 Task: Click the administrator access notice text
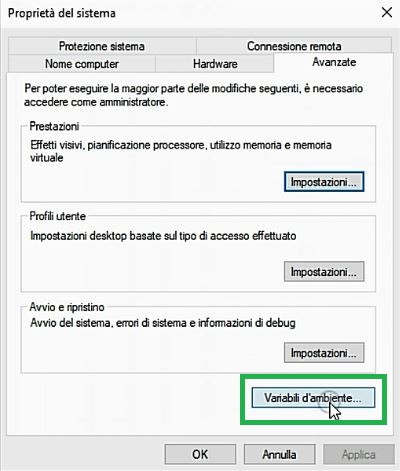[x=193, y=95]
